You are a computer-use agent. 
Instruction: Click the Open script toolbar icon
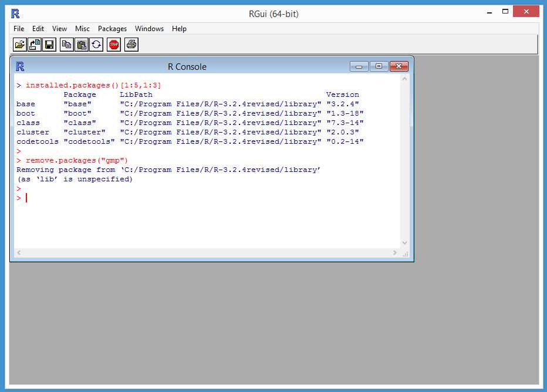coord(20,45)
